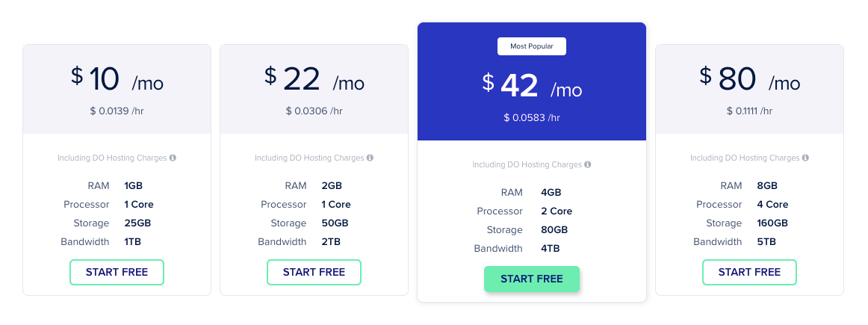The image size is (868, 325).
Task: Select the $10 /mo price heading
Action: coord(117,79)
